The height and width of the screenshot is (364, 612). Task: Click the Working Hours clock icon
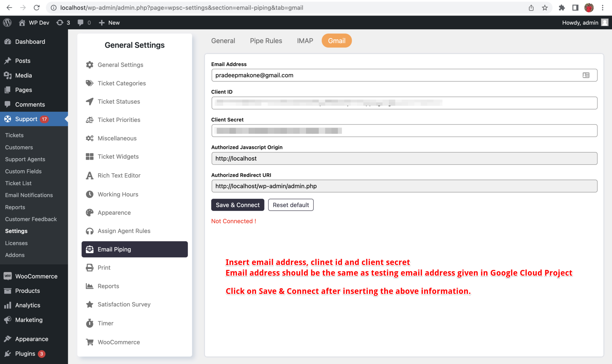pyautogui.click(x=89, y=194)
